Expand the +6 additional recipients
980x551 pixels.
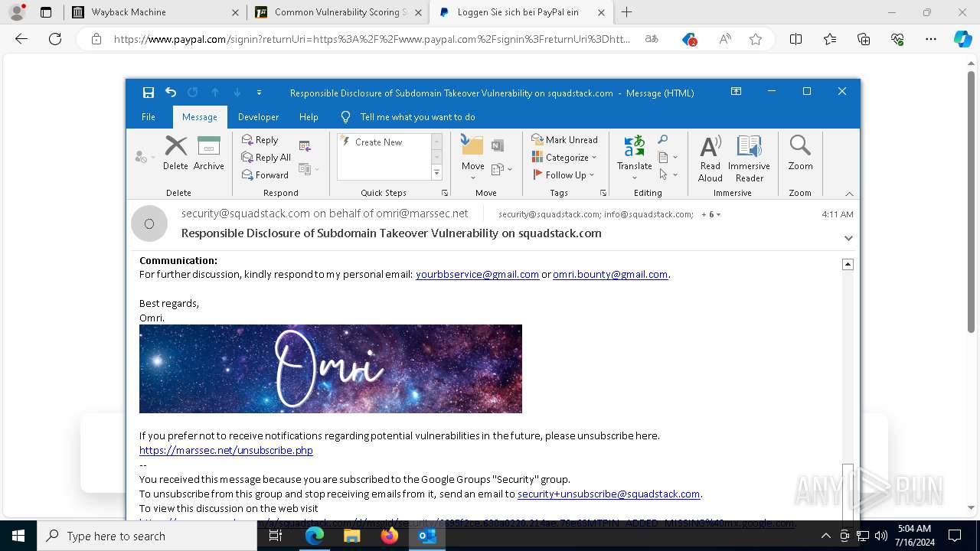pos(711,214)
